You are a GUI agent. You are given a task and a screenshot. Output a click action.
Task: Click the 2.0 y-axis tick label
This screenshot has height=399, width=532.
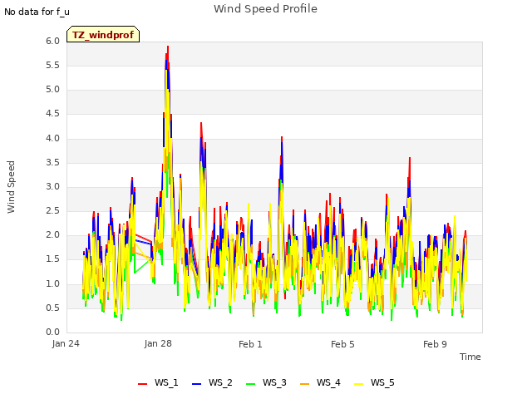(x=52, y=234)
